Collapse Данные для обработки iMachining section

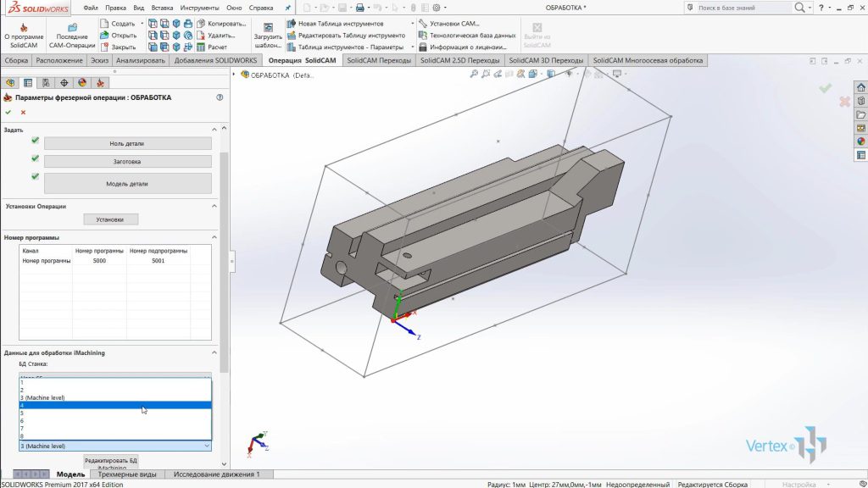pyautogui.click(x=214, y=352)
